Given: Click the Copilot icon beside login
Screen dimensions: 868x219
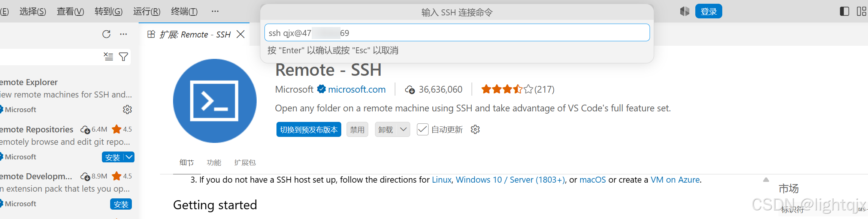Looking at the screenshot, I should pyautogui.click(x=684, y=11).
